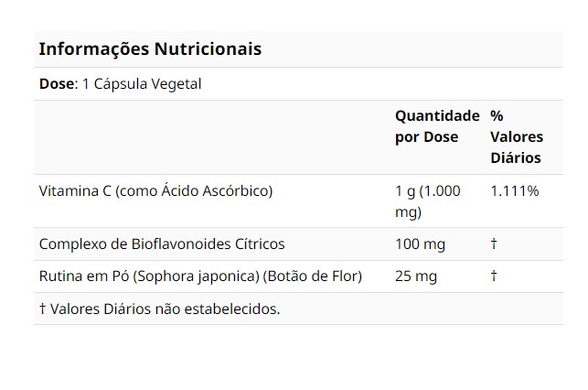Click the Botão de Flor text
Viewport: 588px width, 390px height.
[313, 276]
